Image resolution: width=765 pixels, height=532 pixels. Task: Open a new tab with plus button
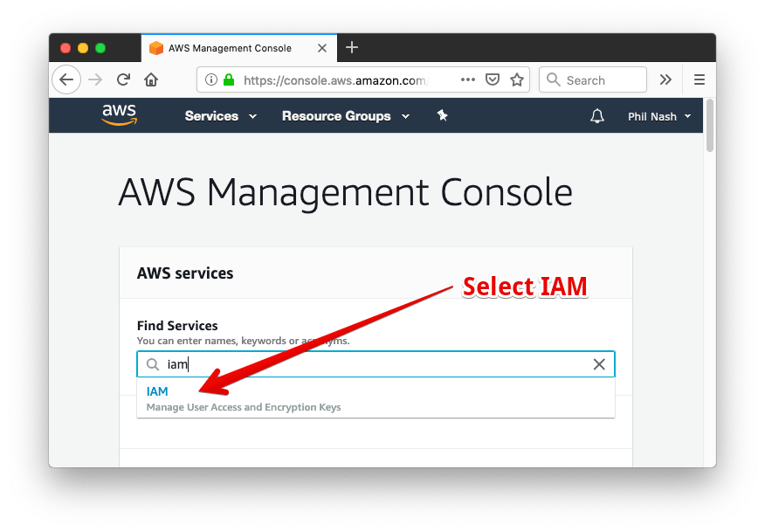coord(352,47)
